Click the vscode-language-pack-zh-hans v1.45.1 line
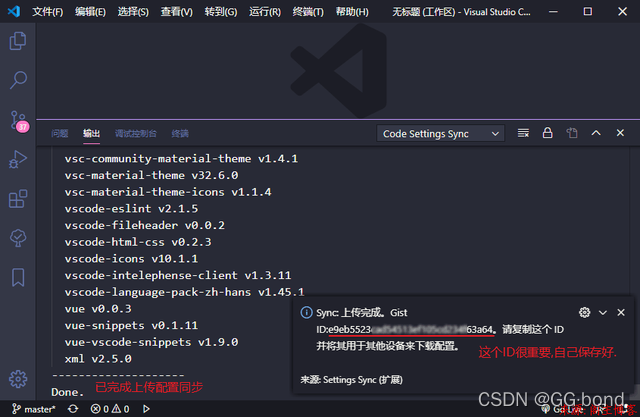 pos(184,292)
